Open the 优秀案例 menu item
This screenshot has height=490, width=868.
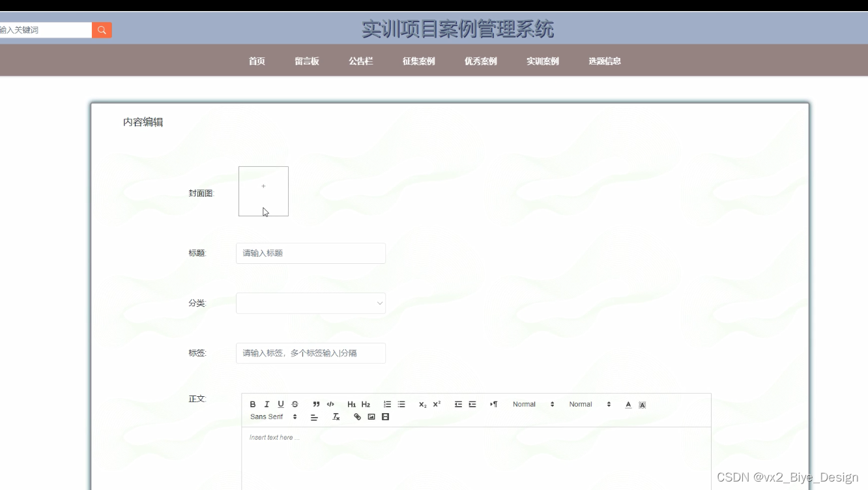point(481,61)
